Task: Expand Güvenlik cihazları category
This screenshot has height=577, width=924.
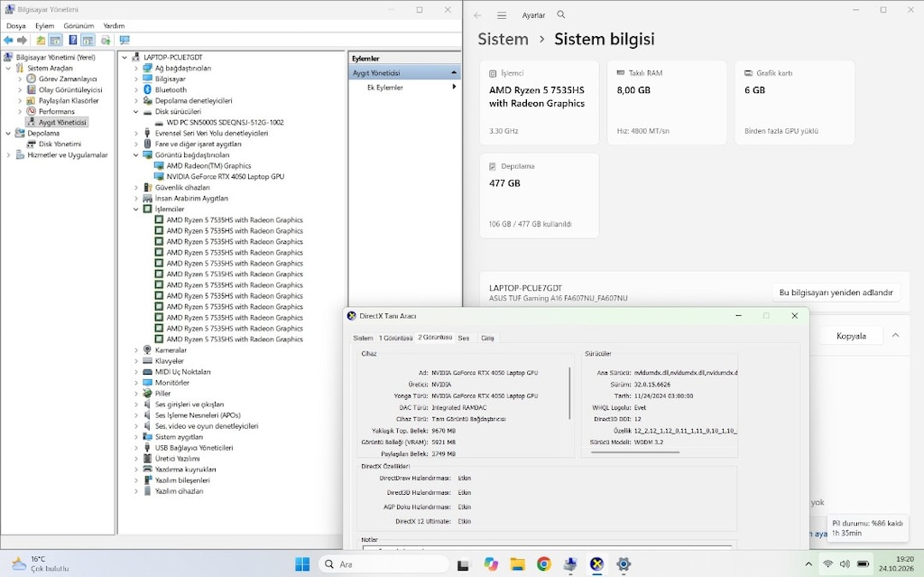Action: 136,188
